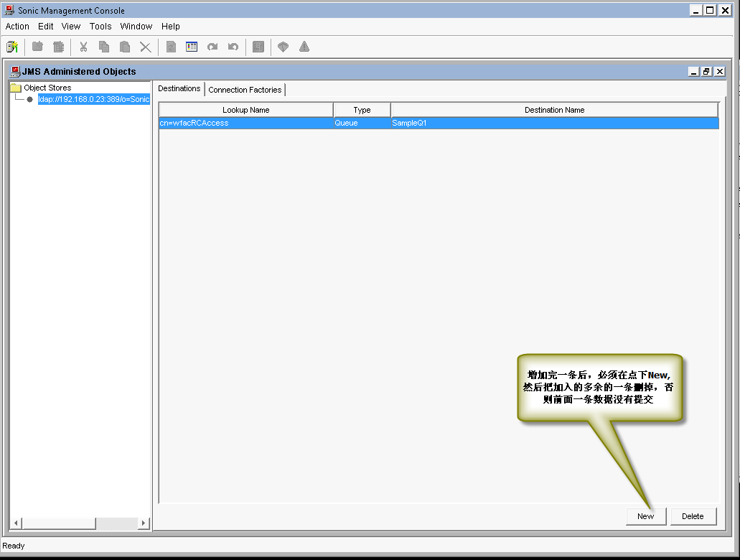
Task: Click the warning triangle icon
Action: 304,47
